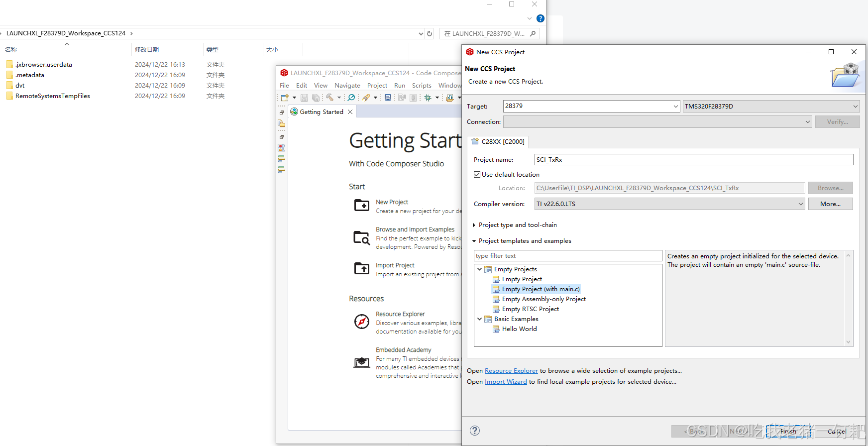The width and height of the screenshot is (868, 446).
Task: Click the Save All toolbar icon
Action: 316,98
